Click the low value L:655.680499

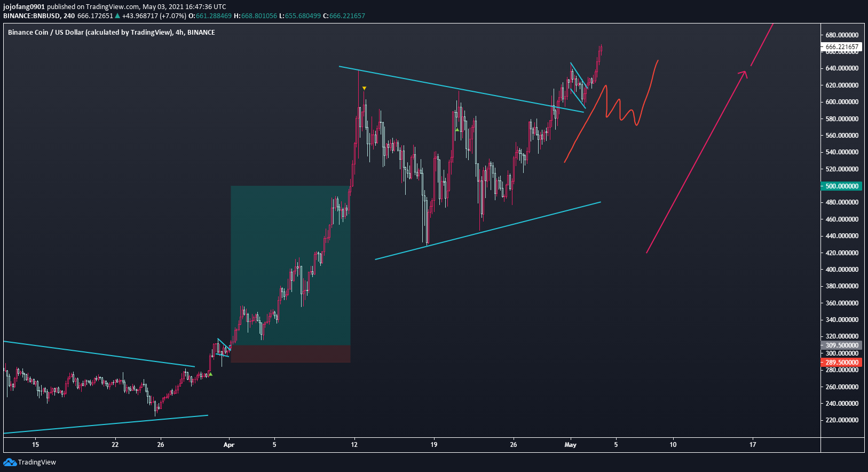tap(300, 16)
